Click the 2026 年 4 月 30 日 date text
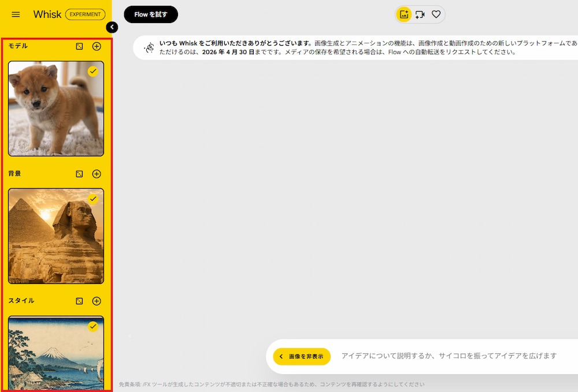578x392 pixels. pos(228,52)
